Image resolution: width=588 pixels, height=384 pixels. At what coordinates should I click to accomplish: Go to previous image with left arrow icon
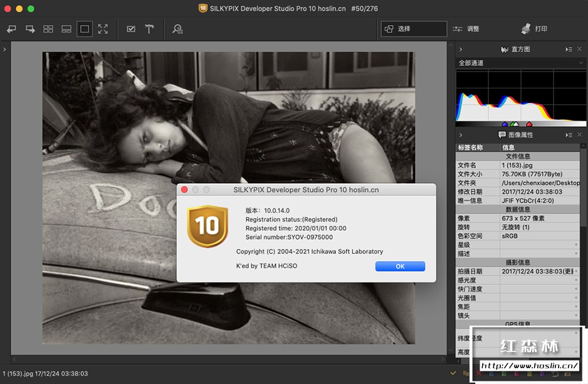tap(11, 29)
